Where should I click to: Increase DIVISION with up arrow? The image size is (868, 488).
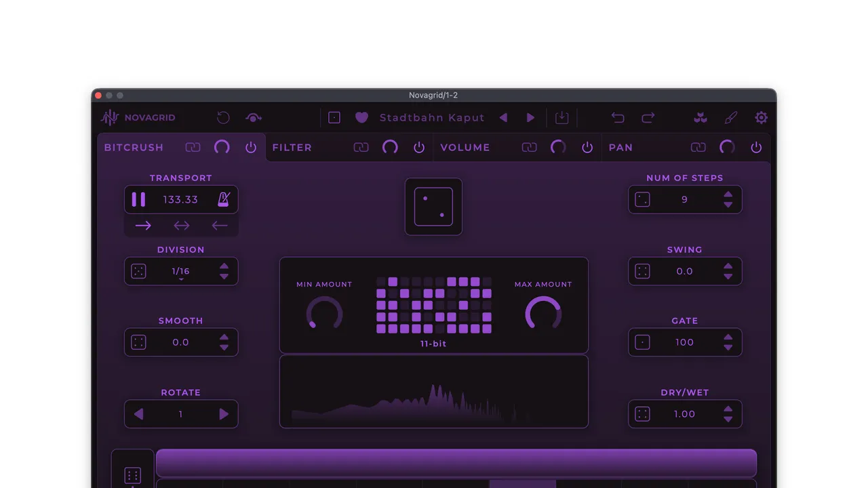click(x=224, y=266)
